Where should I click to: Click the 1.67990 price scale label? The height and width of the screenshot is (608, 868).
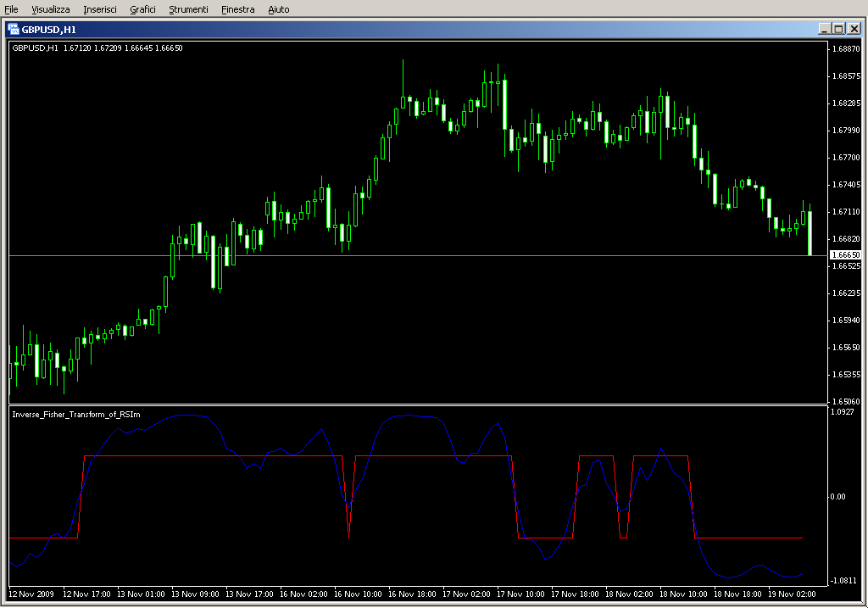point(847,131)
